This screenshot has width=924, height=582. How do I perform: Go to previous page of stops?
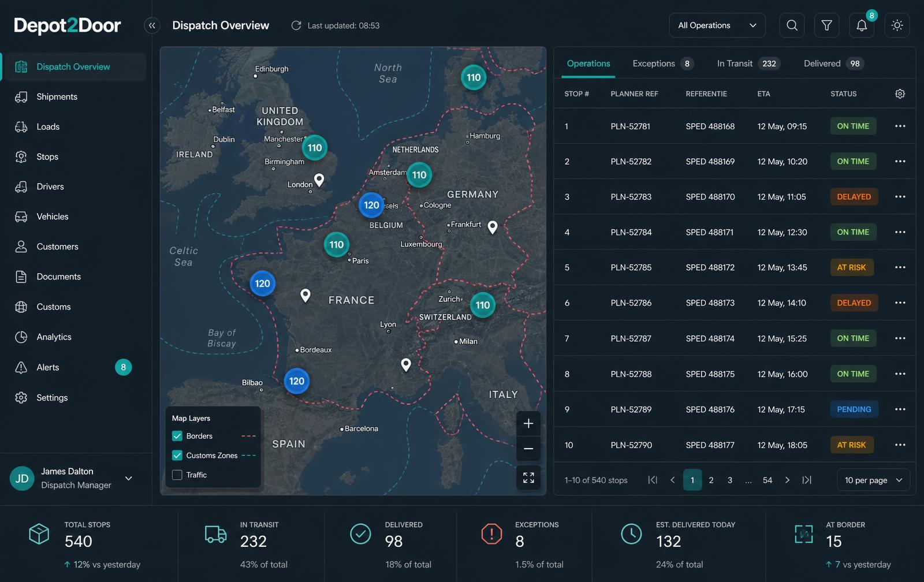[672, 480]
